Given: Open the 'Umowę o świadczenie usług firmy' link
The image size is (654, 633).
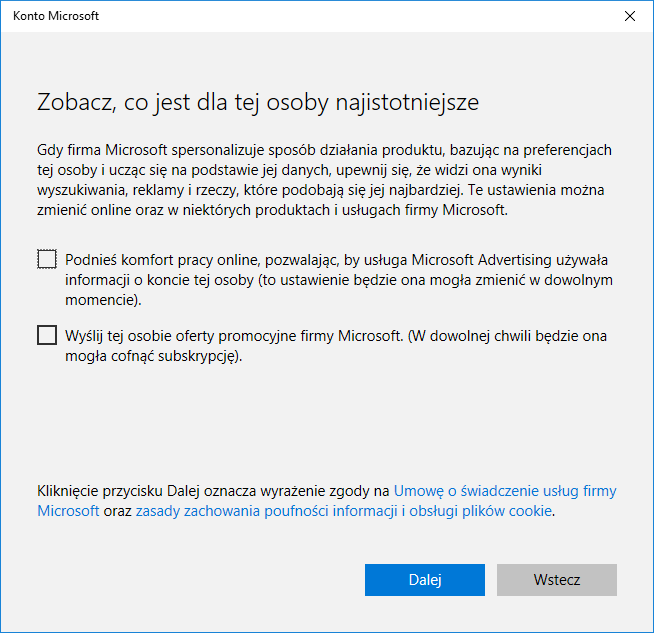Looking at the screenshot, I should (504, 491).
